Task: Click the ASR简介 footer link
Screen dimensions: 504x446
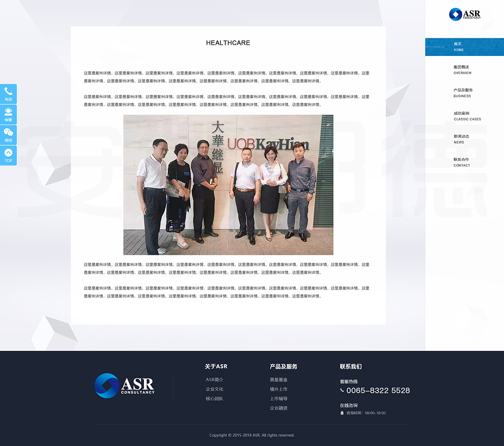Action: click(x=214, y=379)
